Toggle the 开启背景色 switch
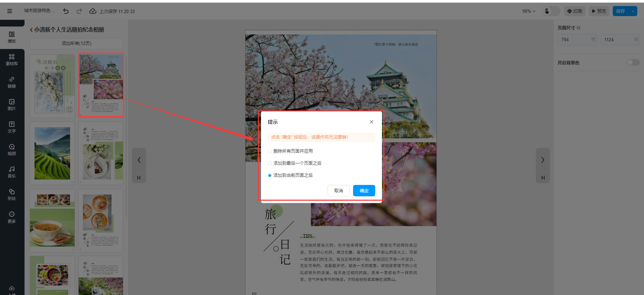 pyautogui.click(x=633, y=63)
